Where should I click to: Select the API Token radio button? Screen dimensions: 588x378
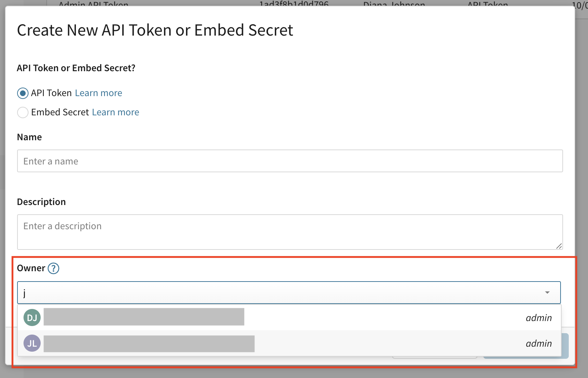tap(23, 93)
